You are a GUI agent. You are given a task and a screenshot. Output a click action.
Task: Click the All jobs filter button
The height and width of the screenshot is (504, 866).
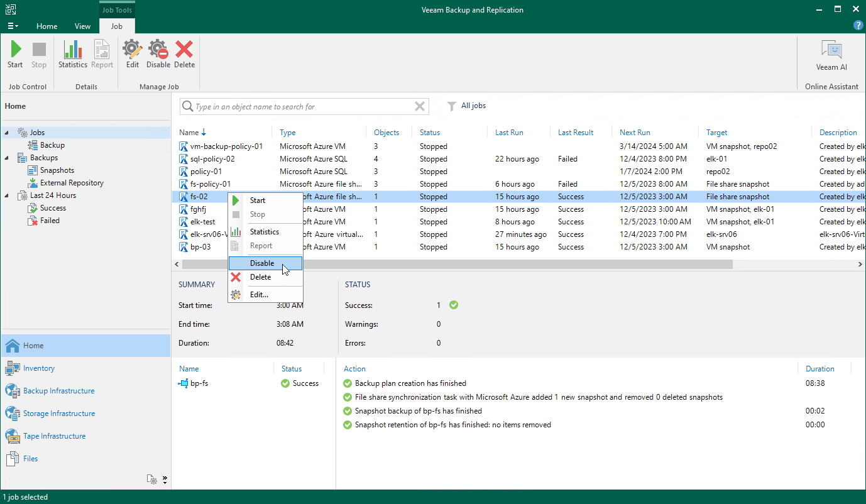click(473, 106)
